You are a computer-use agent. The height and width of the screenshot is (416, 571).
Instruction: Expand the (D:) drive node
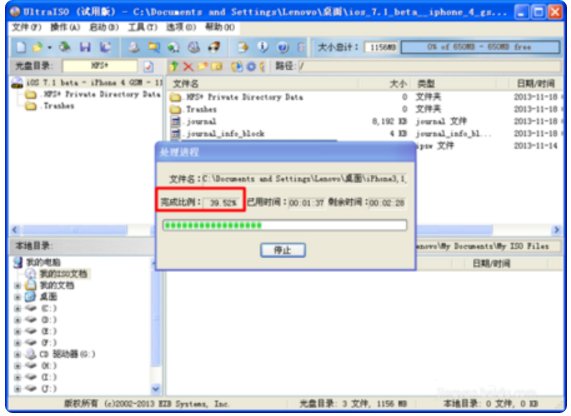(17, 320)
